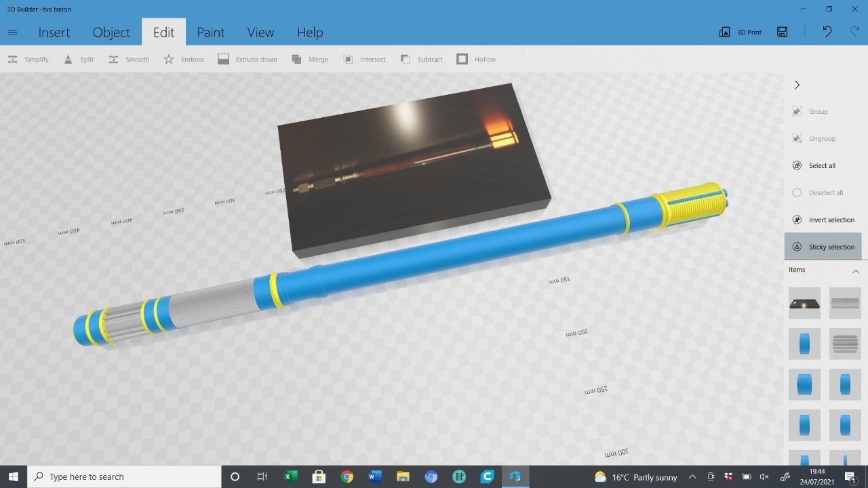The image size is (868, 488).
Task: Collapse the right side panel
Action: click(x=797, y=85)
